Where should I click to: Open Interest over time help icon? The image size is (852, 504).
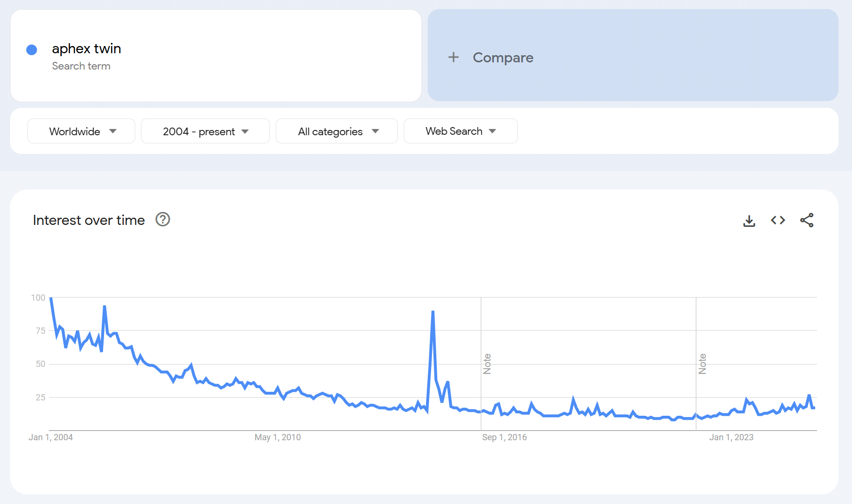[163, 220]
